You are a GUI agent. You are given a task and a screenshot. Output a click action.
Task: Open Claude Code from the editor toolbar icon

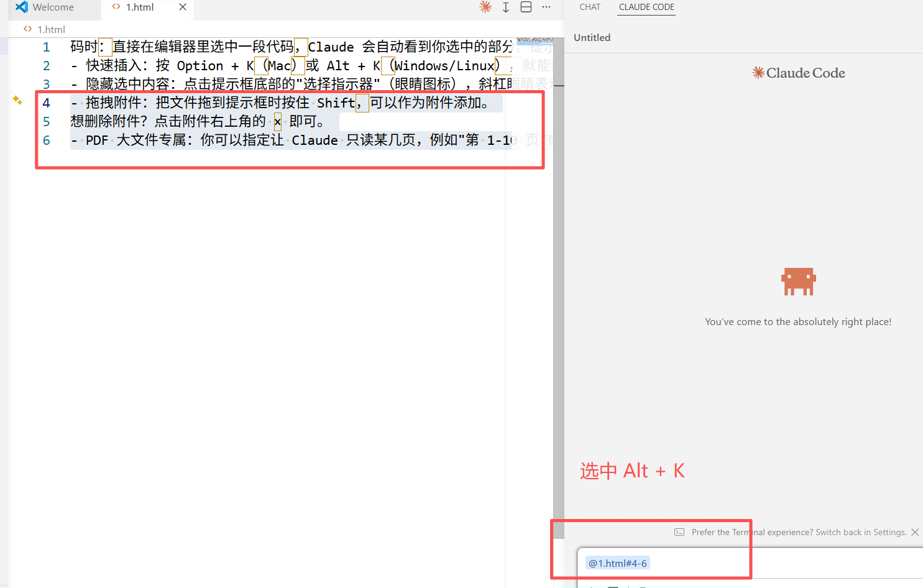tap(485, 7)
